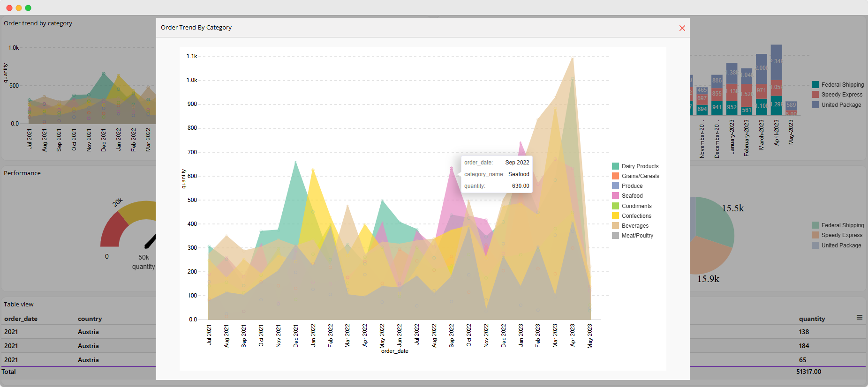Screen dimensions: 868x387
Task: Click the Table view panel title
Action: click(19, 304)
